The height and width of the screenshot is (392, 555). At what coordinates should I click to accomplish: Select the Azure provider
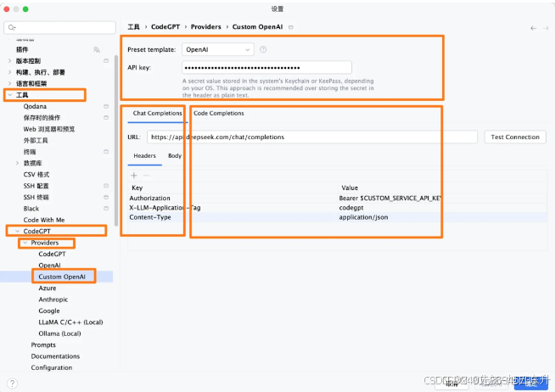point(47,288)
